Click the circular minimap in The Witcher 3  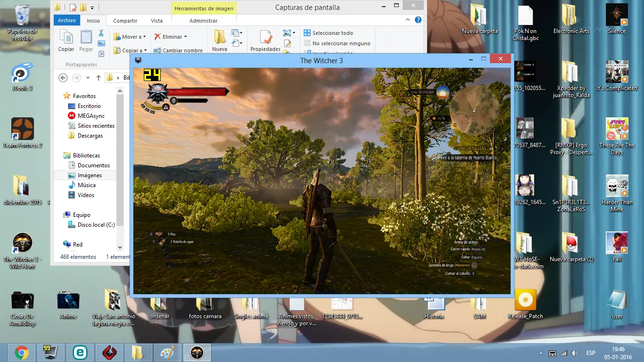(474, 110)
